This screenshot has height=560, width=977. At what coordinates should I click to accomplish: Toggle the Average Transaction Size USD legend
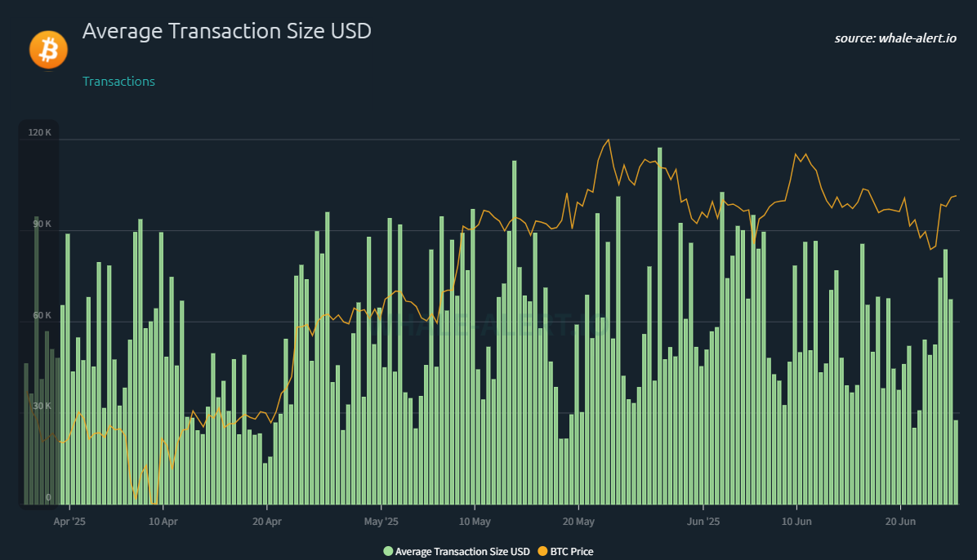(457, 551)
